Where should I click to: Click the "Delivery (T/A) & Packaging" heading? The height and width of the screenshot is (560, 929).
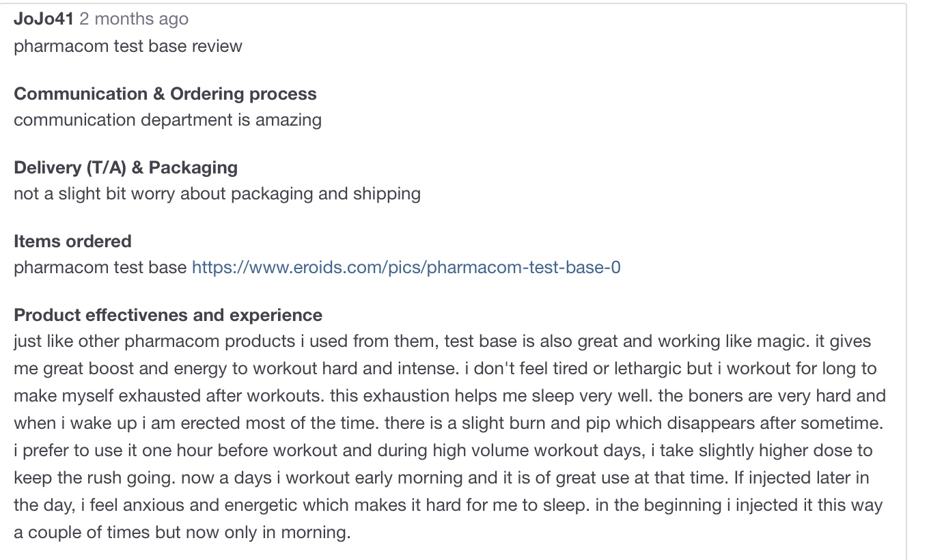126,167
